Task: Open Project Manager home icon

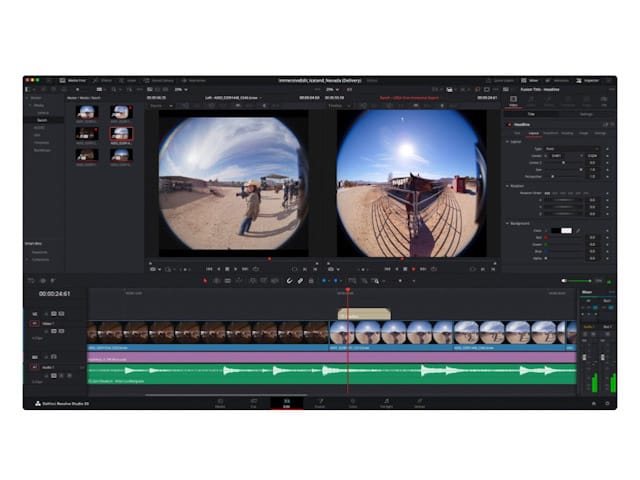Action: [x=594, y=403]
